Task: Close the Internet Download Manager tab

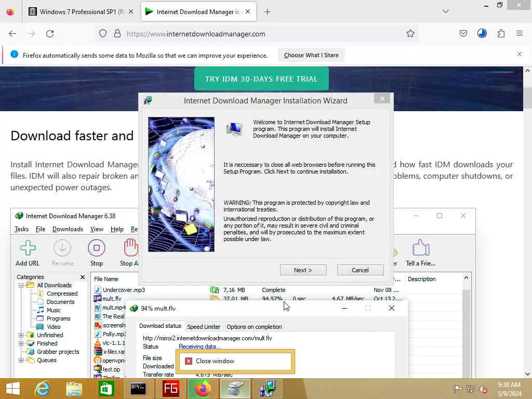Action: point(248,12)
